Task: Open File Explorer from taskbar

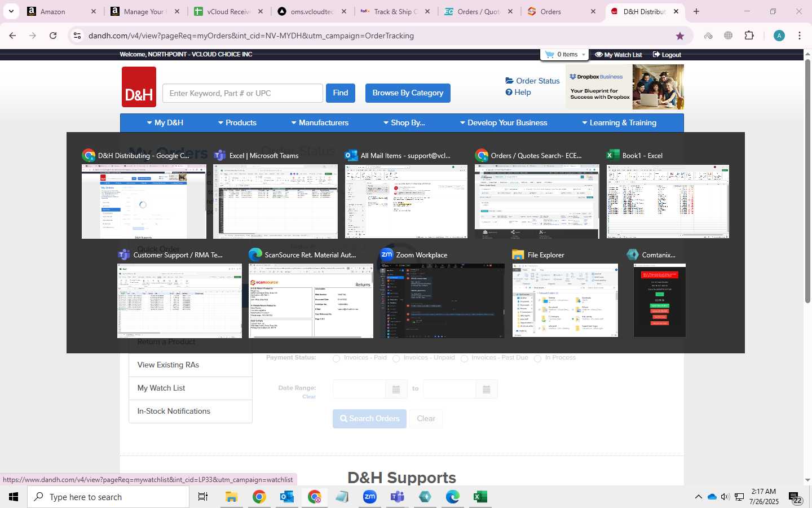Action: [x=231, y=497]
